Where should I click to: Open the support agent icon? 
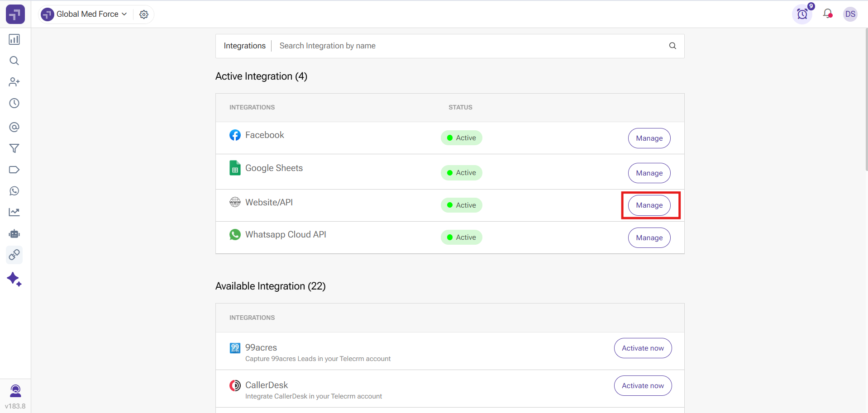(15, 390)
